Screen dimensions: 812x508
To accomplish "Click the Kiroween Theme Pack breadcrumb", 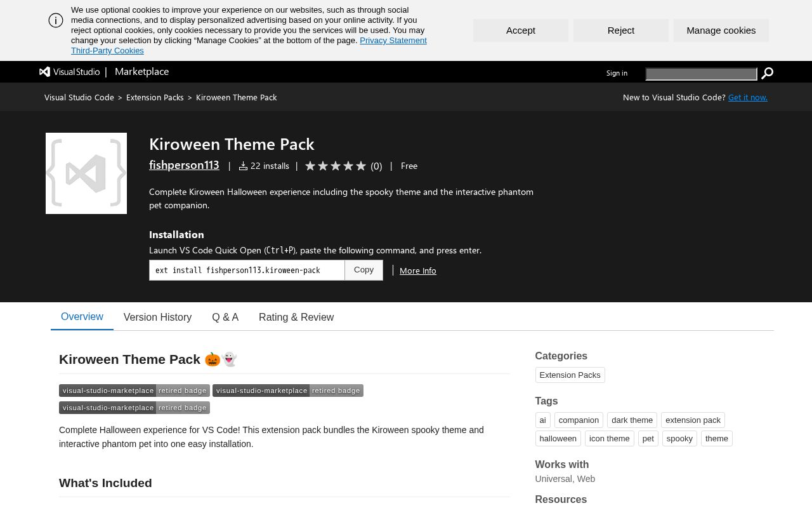I will [237, 97].
